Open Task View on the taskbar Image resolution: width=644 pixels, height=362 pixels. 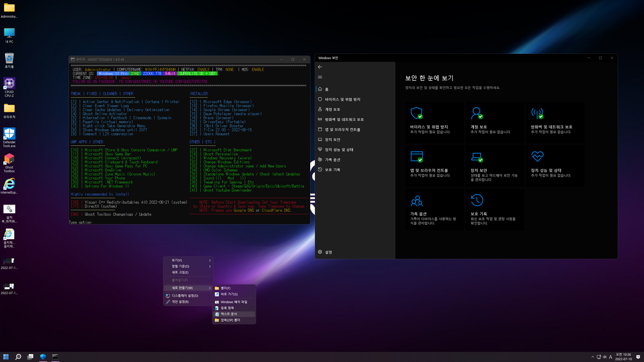31,357
